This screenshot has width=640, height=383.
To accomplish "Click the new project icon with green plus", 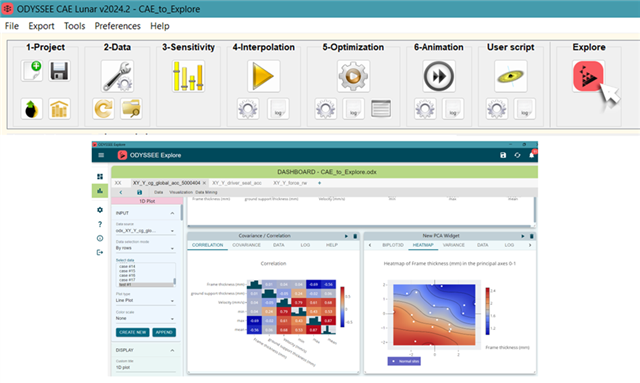I will point(32,71).
